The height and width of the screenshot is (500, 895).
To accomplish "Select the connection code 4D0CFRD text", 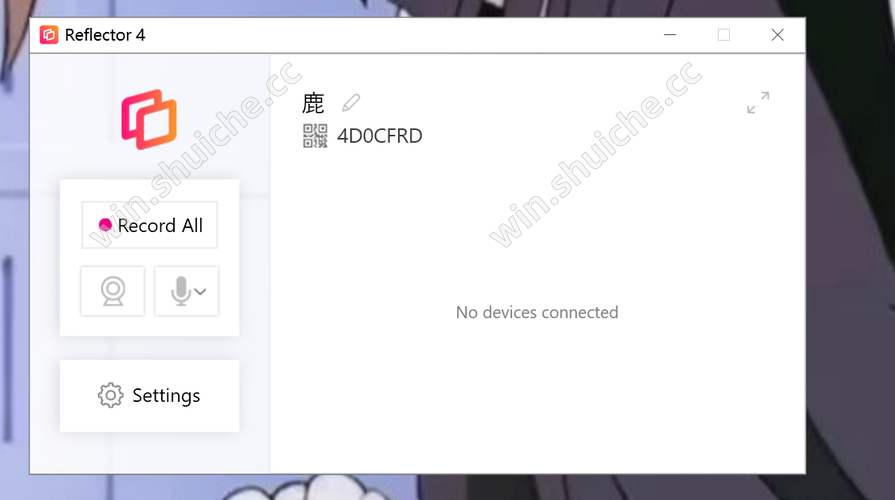I will click(380, 136).
